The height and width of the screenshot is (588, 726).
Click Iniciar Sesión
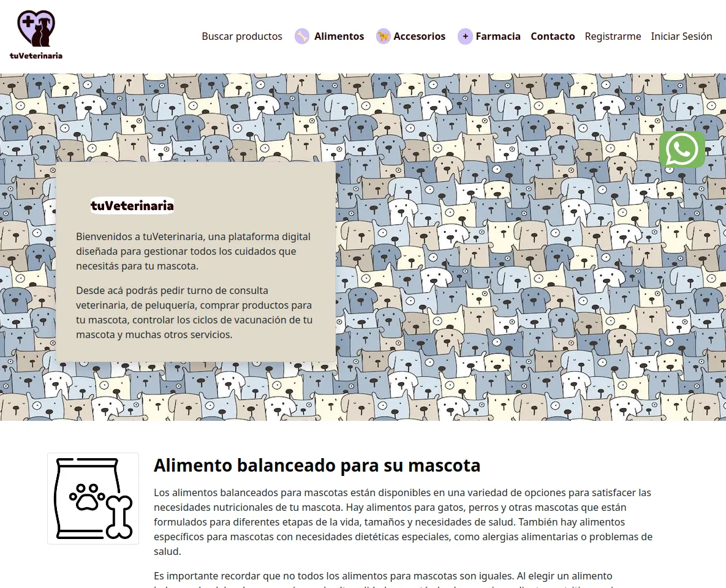pyautogui.click(x=681, y=37)
